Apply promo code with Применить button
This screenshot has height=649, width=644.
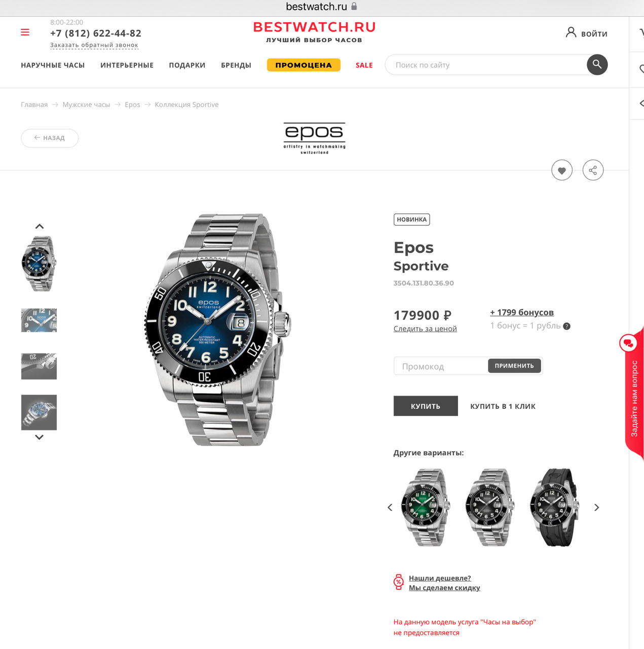click(514, 366)
